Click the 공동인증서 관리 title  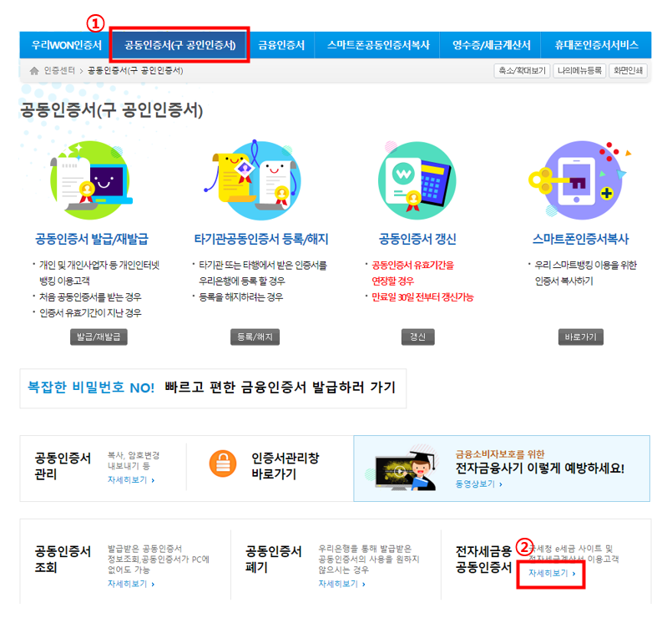pyautogui.click(x=63, y=466)
